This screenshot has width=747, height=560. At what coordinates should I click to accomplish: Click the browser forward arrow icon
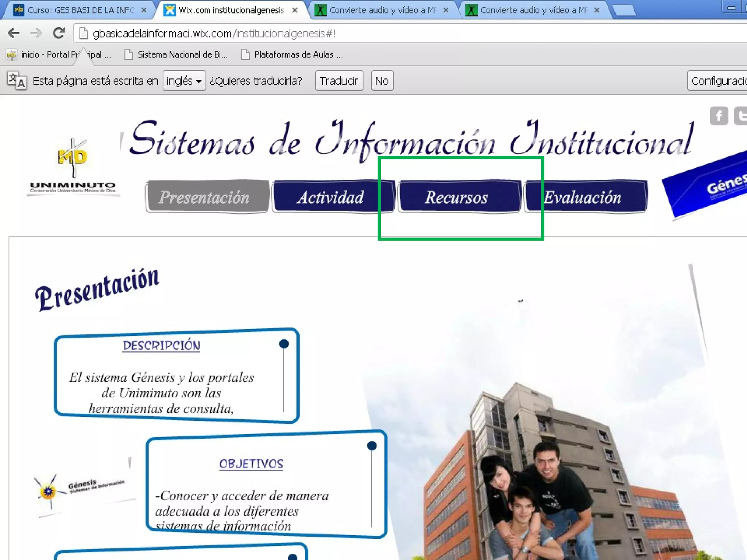pyautogui.click(x=36, y=33)
